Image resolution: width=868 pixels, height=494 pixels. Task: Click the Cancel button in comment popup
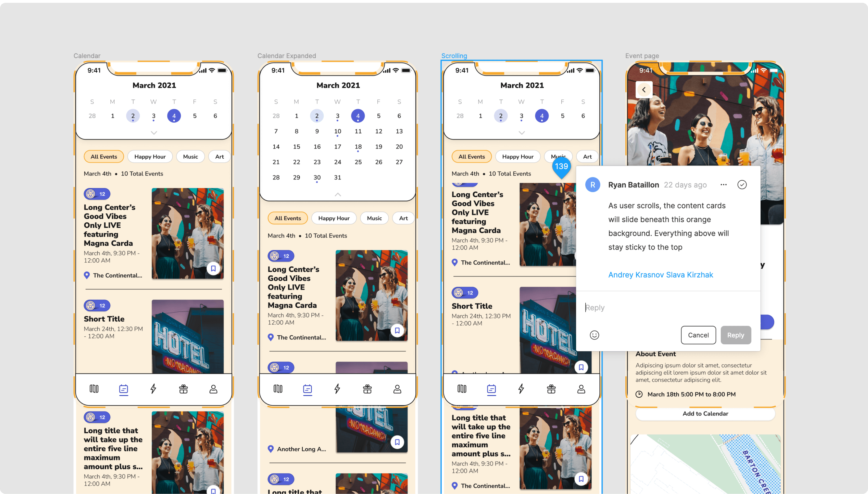698,335
